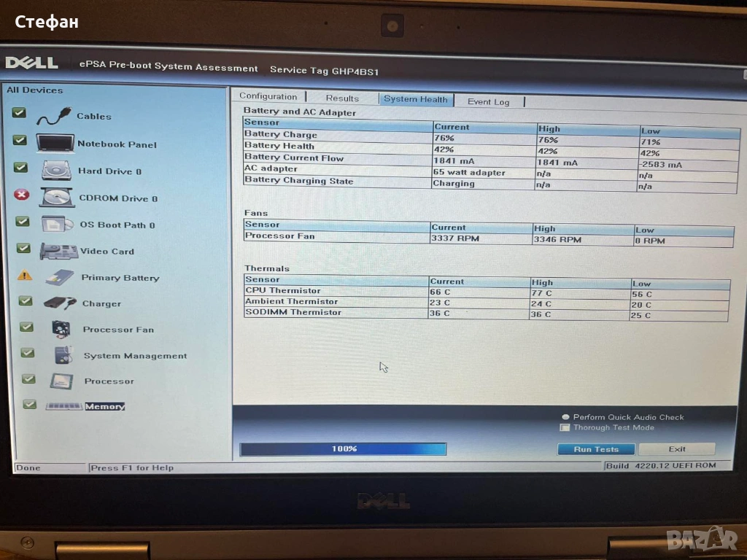Image resolution: width=747 pixels, height=560 pixels.
Task: Select the OS Boot Path 0 icon
Action: 57,224
